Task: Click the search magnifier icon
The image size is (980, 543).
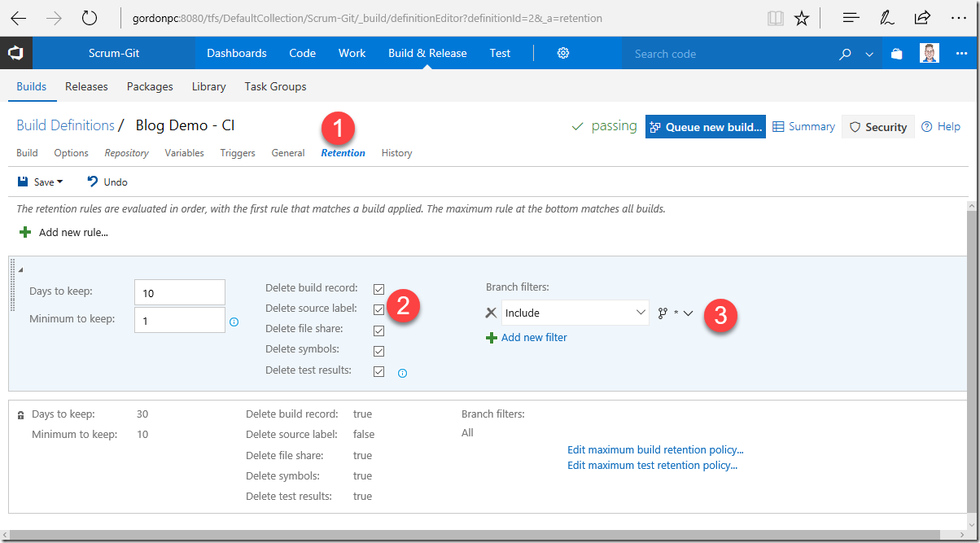Action: point(845,54)
